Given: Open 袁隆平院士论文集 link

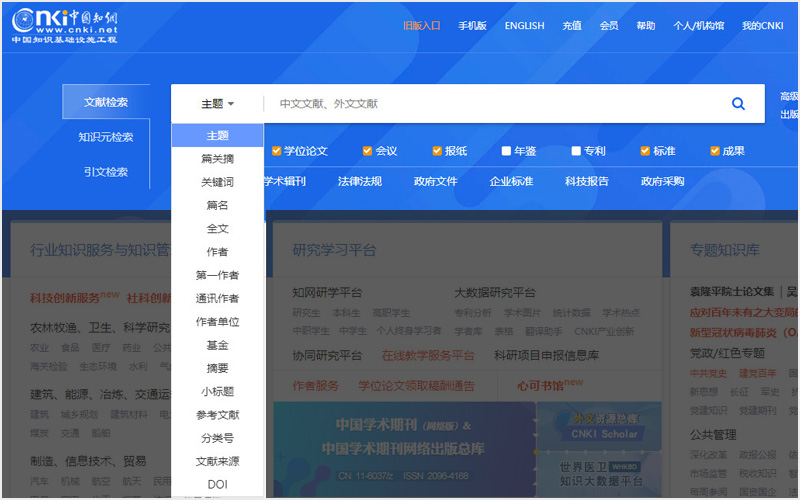Looking at the screenshot, I should 732,292.
